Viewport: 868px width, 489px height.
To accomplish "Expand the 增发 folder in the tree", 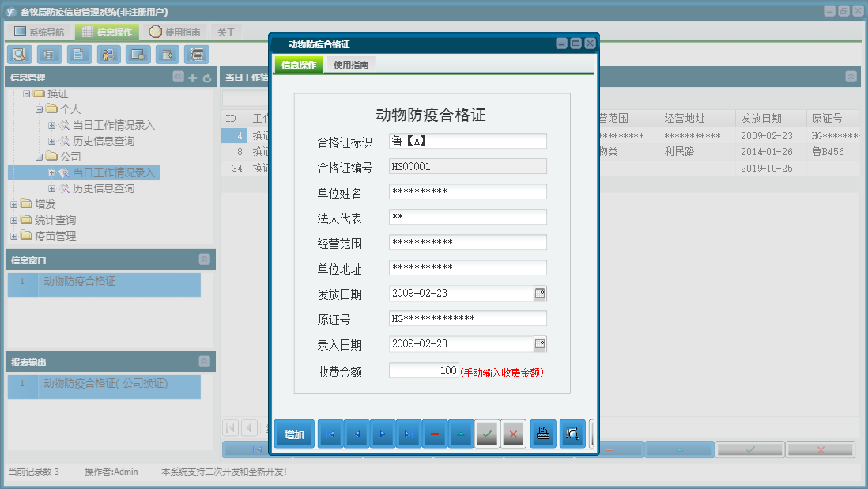I will (x=13, y=203).
